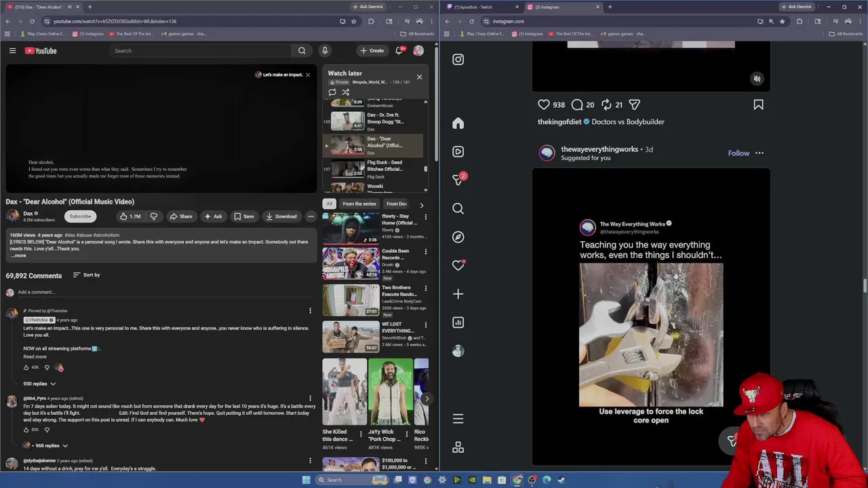Open options for ffawty Stay Home video
Screen dimensions: 868x488
(425, 217)
